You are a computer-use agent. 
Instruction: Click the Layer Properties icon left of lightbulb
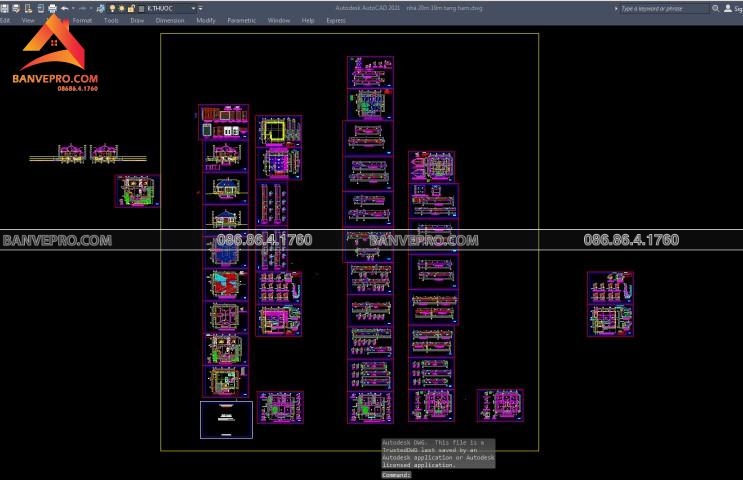point(100,8)
